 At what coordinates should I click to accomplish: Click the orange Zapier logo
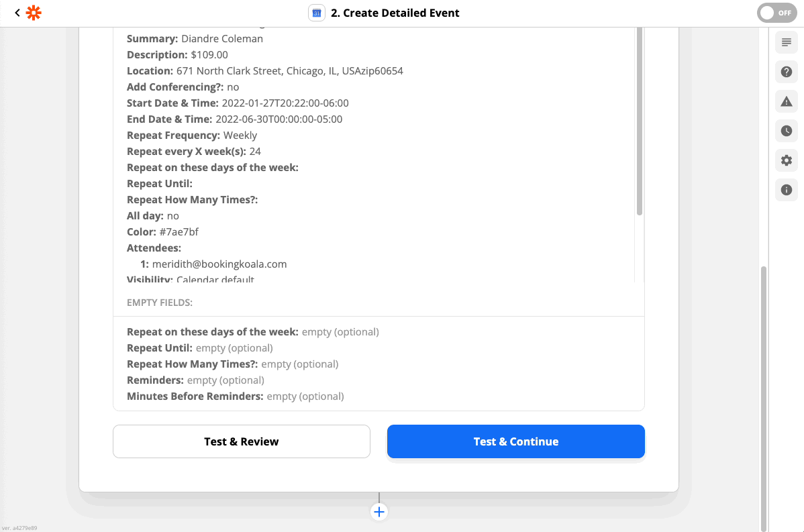(x=34, y=13)
